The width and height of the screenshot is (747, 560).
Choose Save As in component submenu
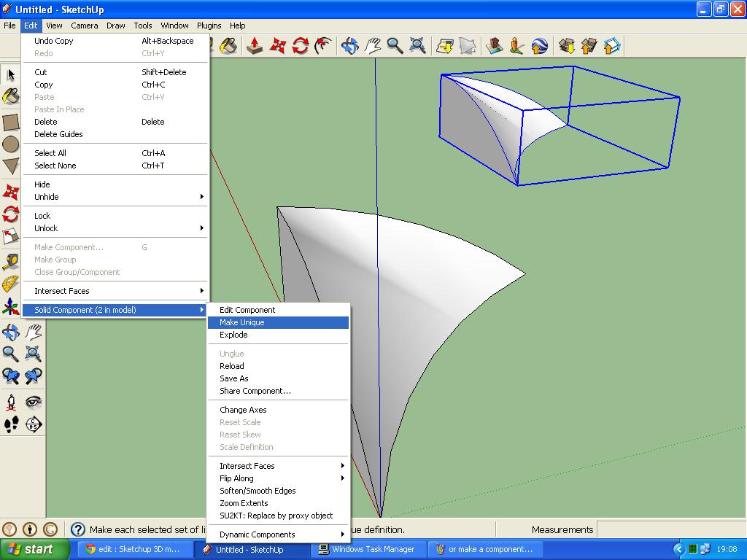pos(278,378)
